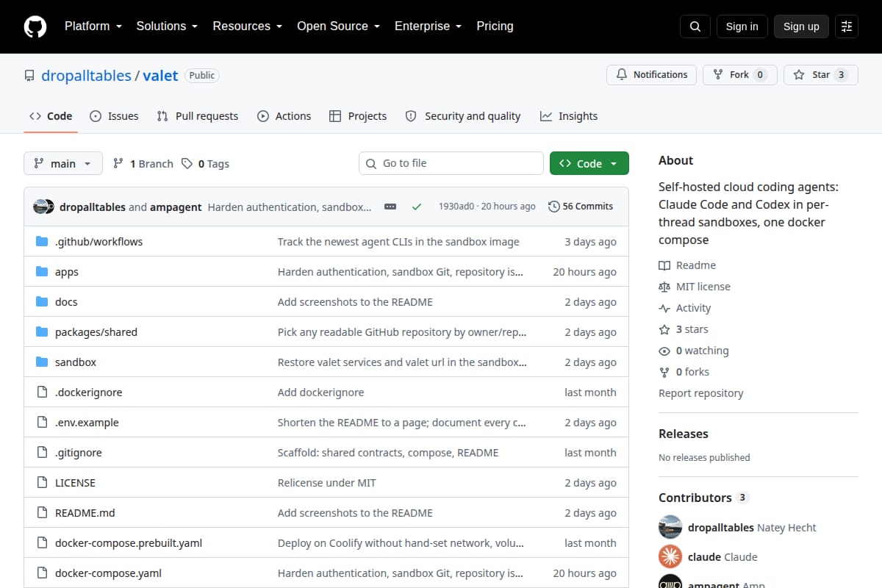The image size is (882, 588).
Task: Click the Notifications button
Action: pyautogui.click(x=651, y=75)
